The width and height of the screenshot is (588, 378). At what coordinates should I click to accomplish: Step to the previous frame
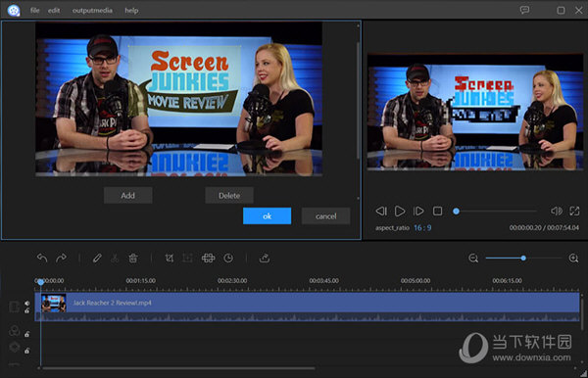point(381,212)
